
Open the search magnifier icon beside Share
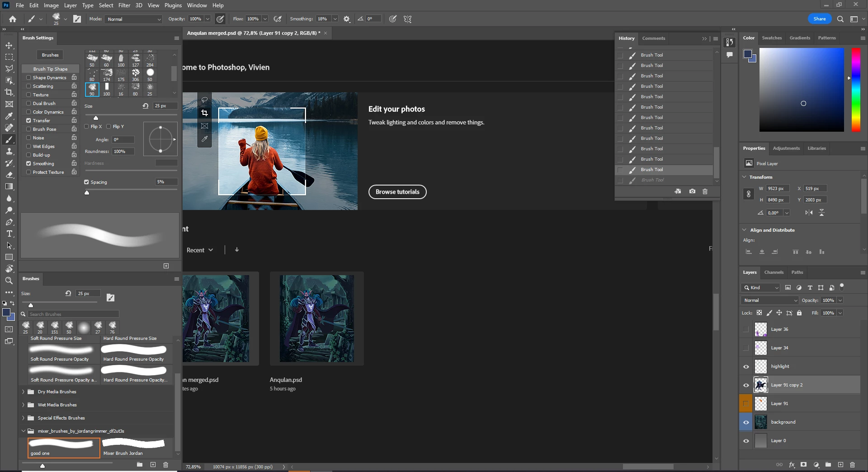[x=840, y=19]
